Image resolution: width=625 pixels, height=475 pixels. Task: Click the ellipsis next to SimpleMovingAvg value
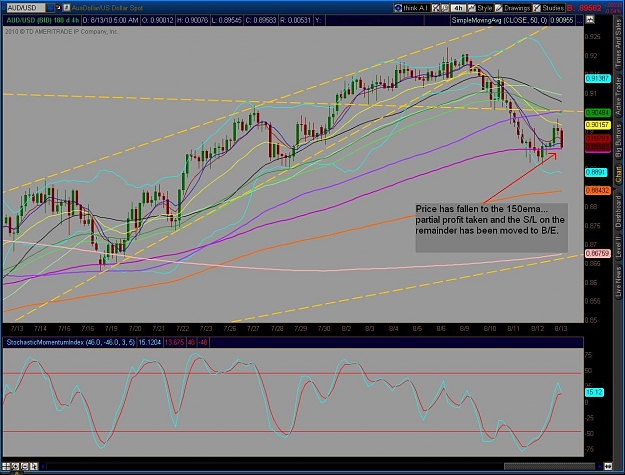tap(579, 20)
